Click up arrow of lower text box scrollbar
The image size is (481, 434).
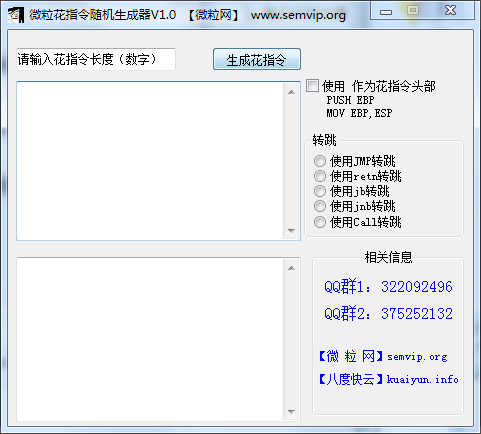(x=291, y=268)
